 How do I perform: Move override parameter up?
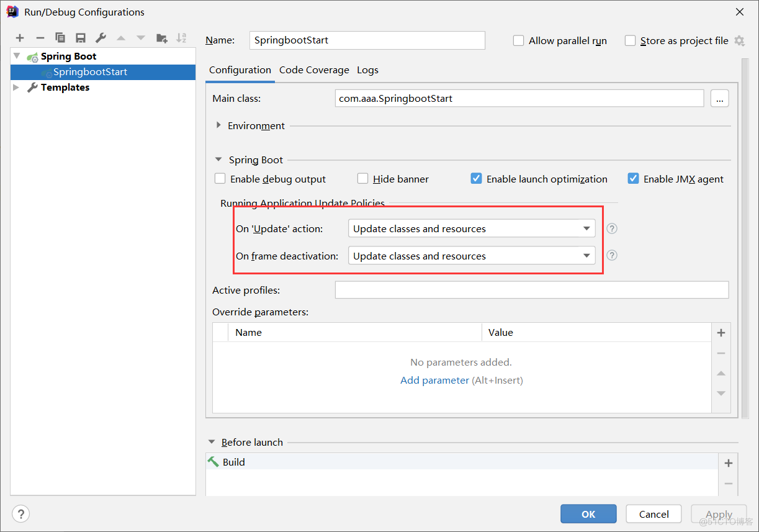721,373
